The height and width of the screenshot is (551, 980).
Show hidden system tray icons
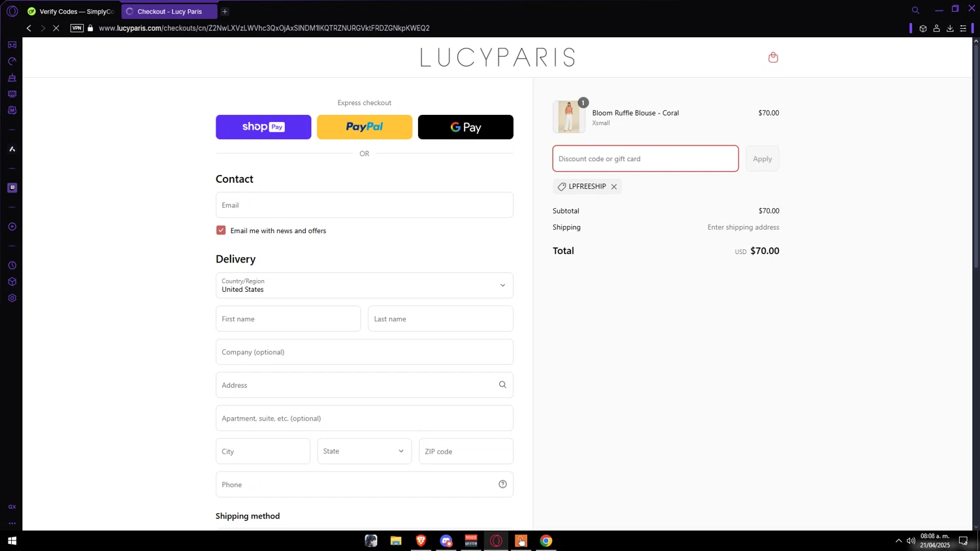pos(898,541)
